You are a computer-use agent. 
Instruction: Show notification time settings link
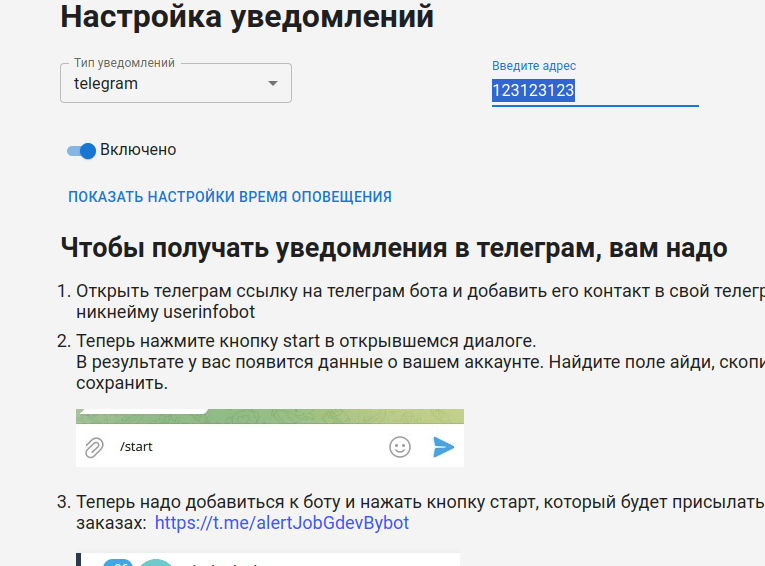tap(230, 197)
